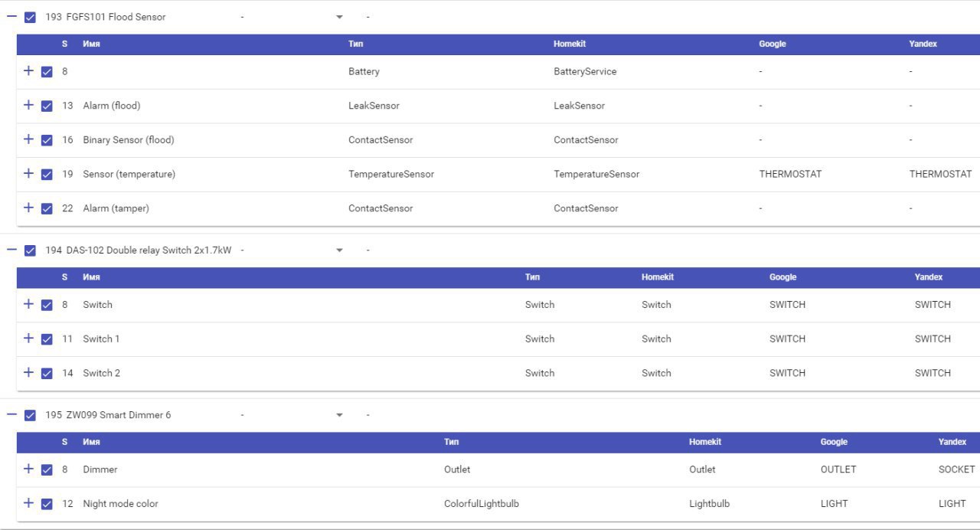Expand the Battery row plus icon

pos(28,70)
